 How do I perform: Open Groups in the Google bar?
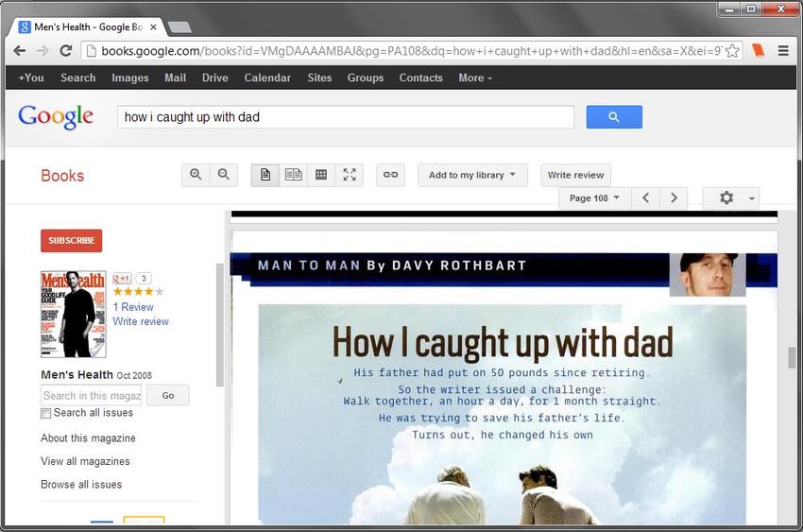pos(366,77)
